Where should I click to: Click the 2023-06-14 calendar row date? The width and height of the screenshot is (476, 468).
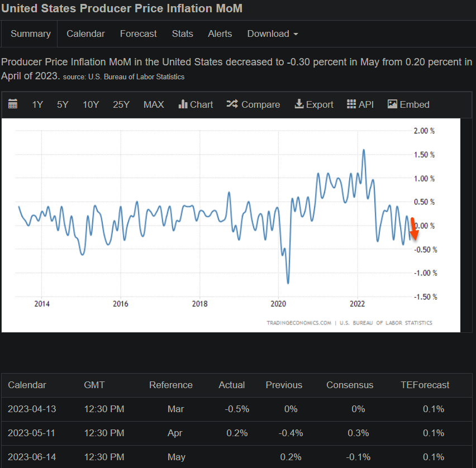point(32,457)
